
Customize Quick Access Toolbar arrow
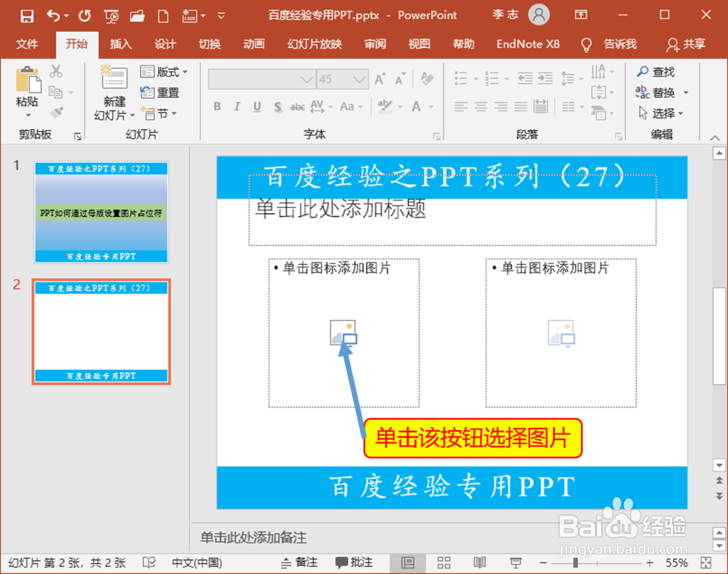[x=221, y=16]
